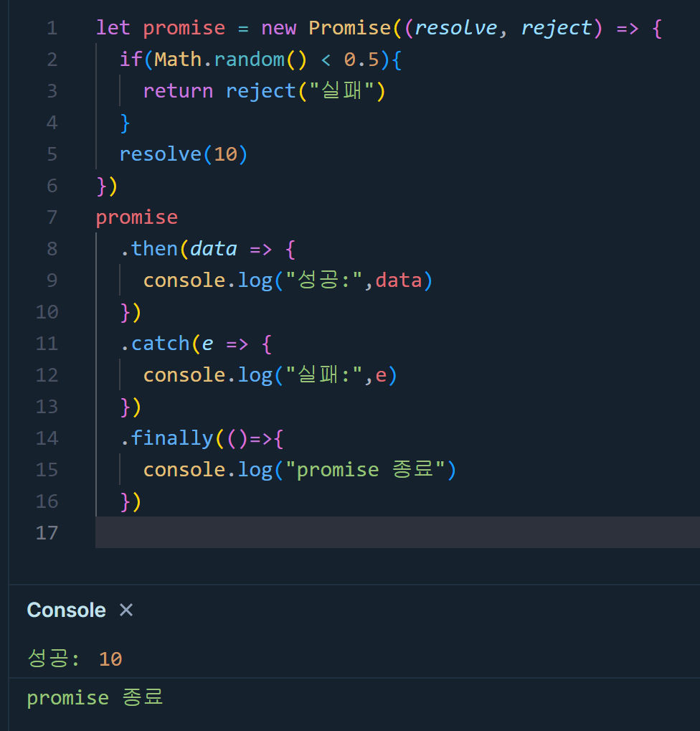
Task: Select the Console tab label
Action: point(66,610)
